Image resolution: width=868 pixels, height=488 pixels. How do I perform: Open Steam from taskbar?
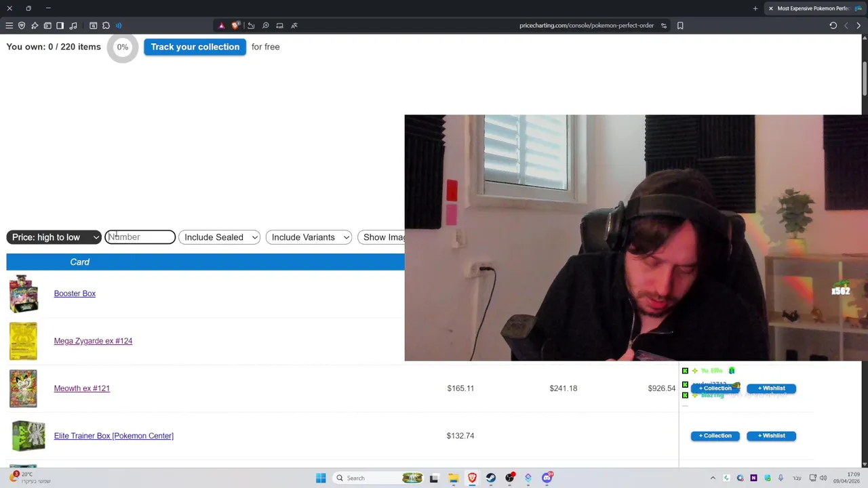[490, 478]
